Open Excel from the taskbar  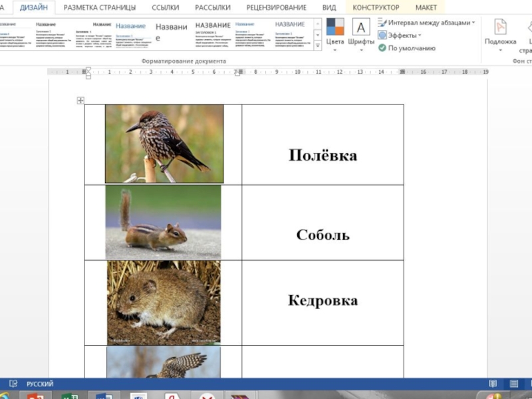[x=68, y=396]
